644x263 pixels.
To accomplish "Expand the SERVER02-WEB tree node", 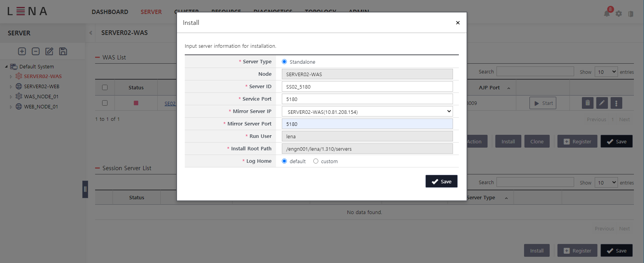I will pyautogui.click(x=11, y=87).
